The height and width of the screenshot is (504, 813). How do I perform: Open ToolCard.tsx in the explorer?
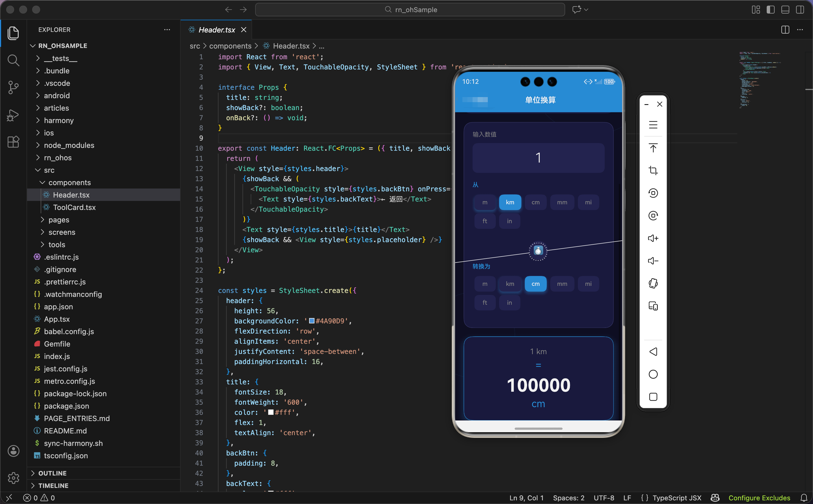pyautogui.click(x=74, y=207)
